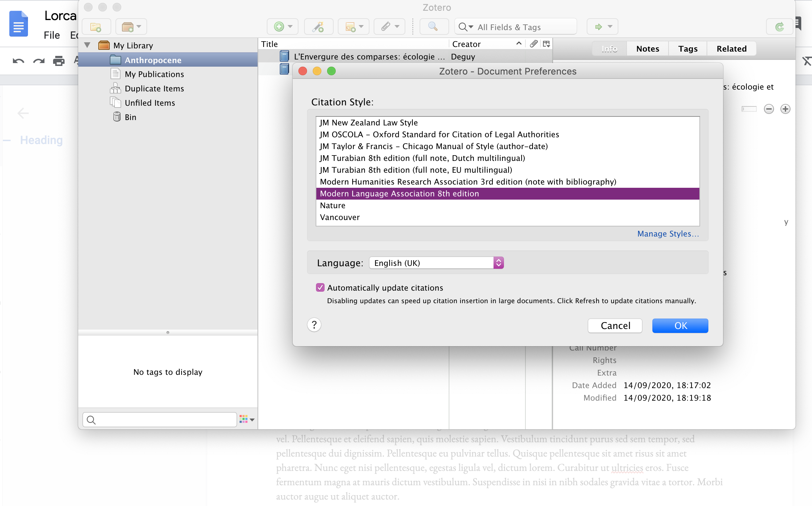
Task: Close the Document Preferences dialog with red button
Action: click(x=303, y=71)
